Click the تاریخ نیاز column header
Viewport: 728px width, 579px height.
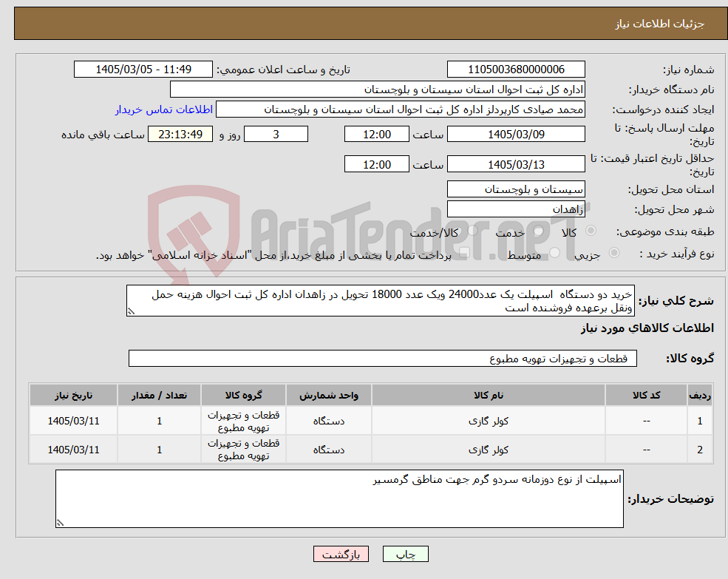pyautogui.click(x=73, y=395)
